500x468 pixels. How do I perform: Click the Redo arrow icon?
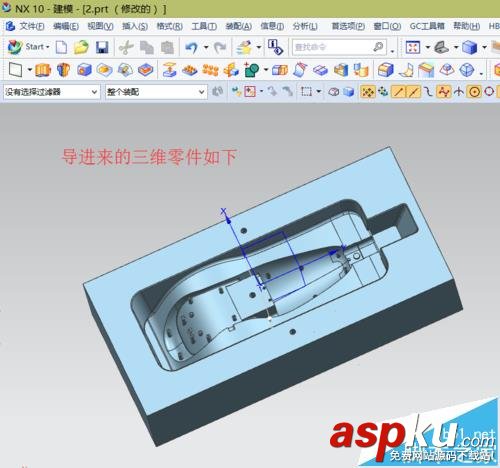(x=220, y=48)
